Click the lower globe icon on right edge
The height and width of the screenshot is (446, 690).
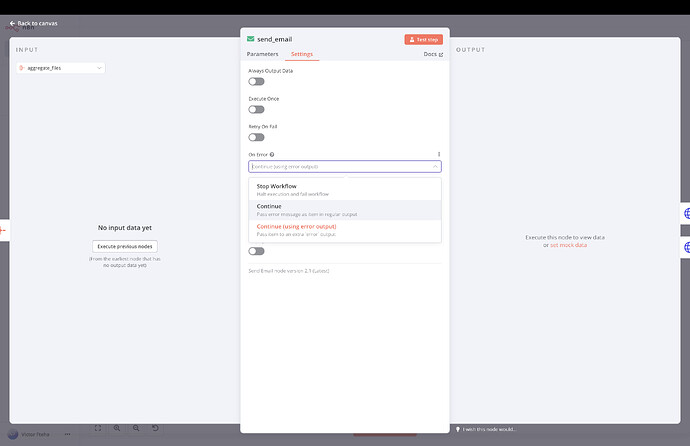(x=686, y=247)
